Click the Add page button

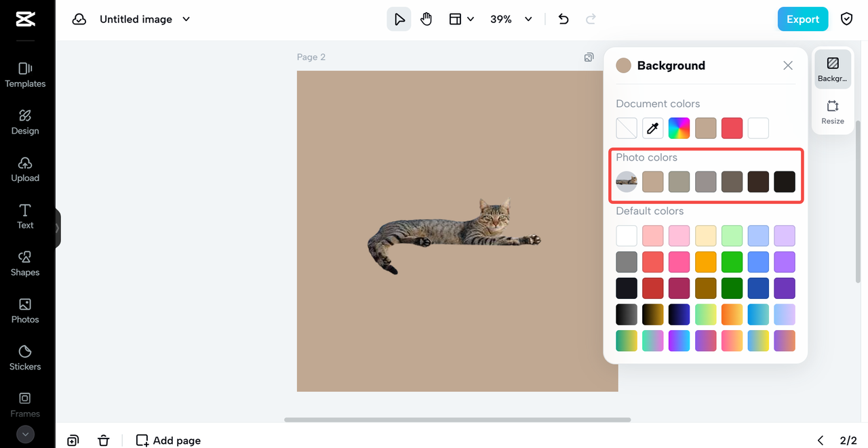169,441
